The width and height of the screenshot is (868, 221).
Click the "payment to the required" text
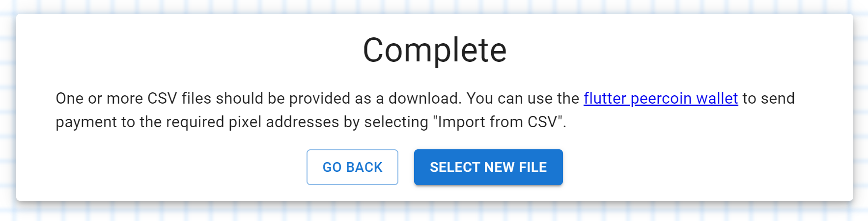pyautogui.click(x=140, y=122)
